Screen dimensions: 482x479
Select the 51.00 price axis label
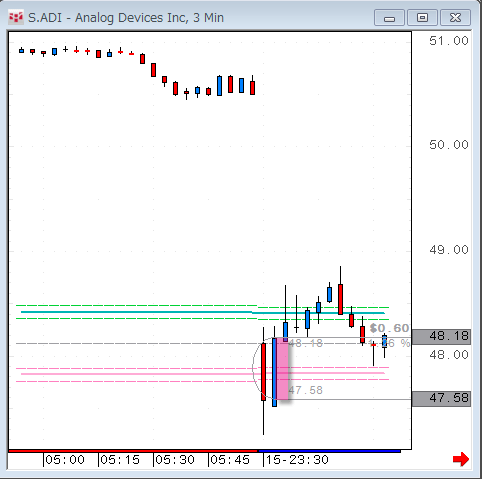coord(449,41)
